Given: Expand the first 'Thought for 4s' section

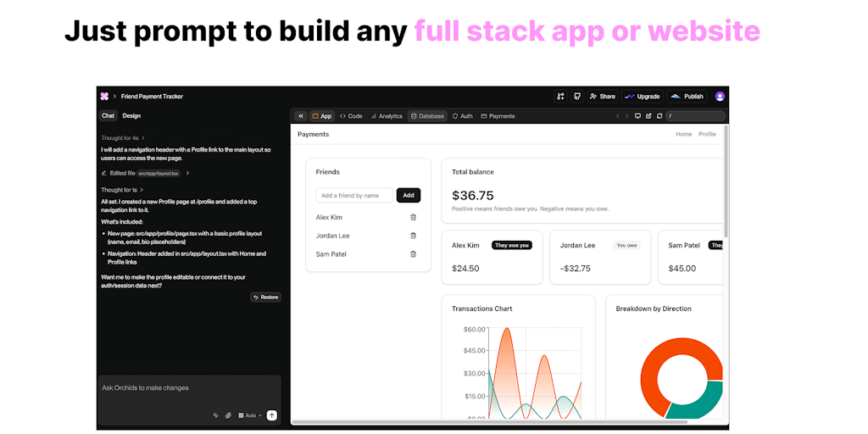Looking at the screenshot, I should [123, 137].
